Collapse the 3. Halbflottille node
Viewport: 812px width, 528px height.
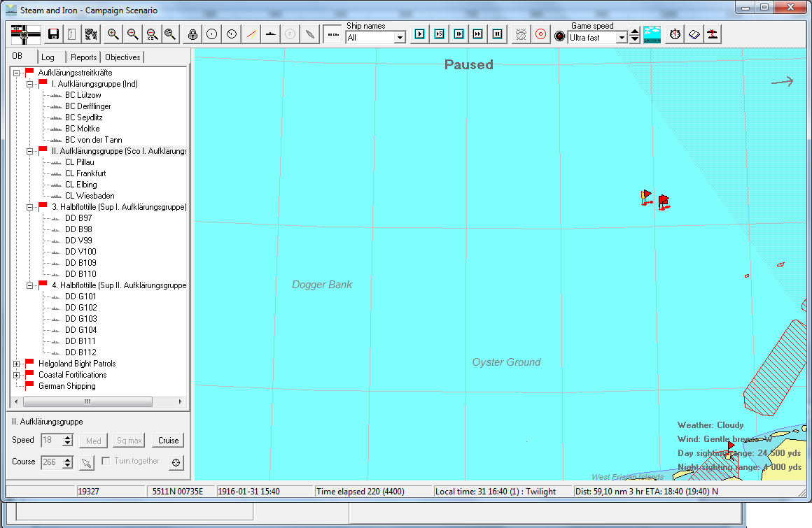coord(30,207)
